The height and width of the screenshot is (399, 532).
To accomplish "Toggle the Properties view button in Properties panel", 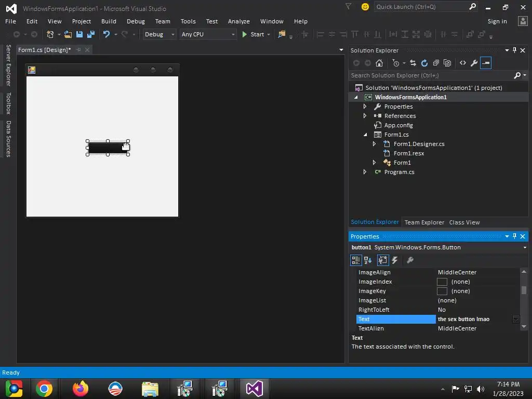I will pyautogui.click(x=383, y=260).
